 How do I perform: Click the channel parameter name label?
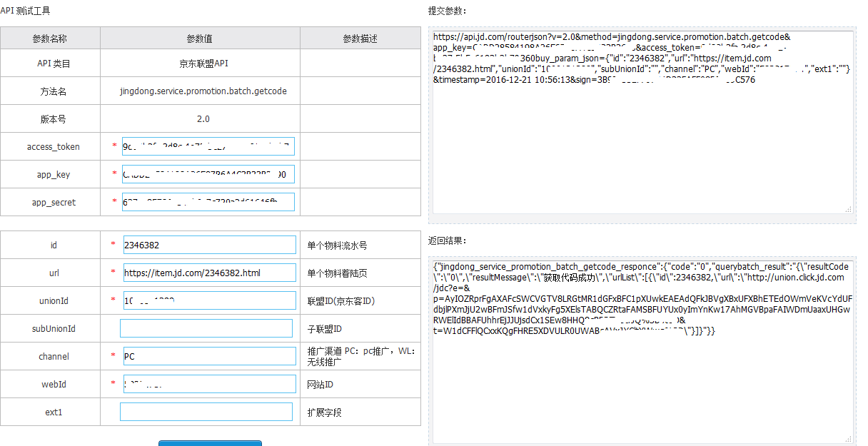(x=54, y=357)
